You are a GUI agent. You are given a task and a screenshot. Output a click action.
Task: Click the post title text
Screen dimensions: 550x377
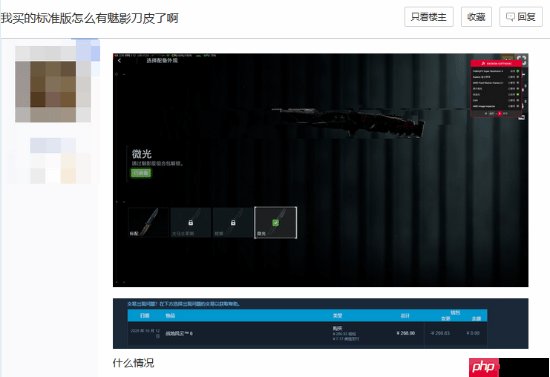[x=90, y=18]
